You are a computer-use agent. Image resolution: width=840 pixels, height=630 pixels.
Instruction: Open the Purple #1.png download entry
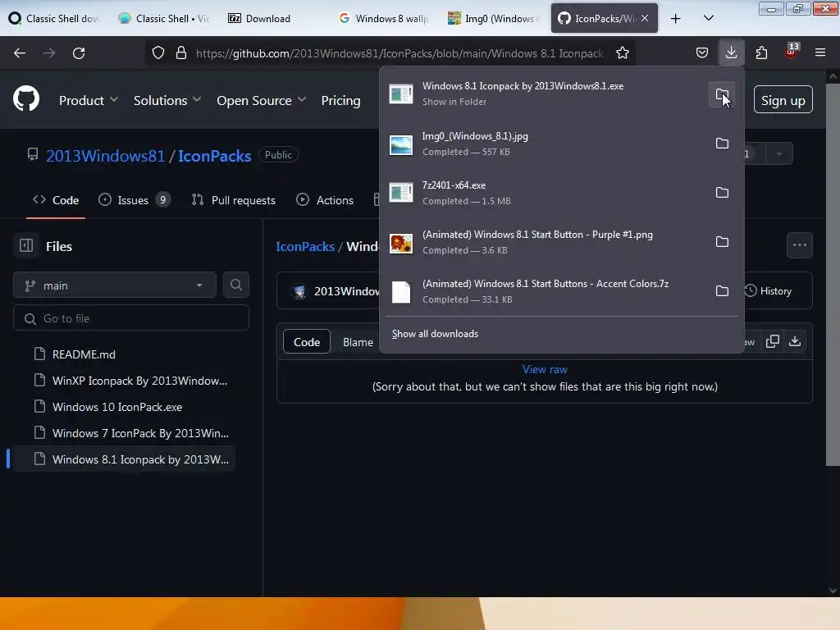(x=546, y=242)
